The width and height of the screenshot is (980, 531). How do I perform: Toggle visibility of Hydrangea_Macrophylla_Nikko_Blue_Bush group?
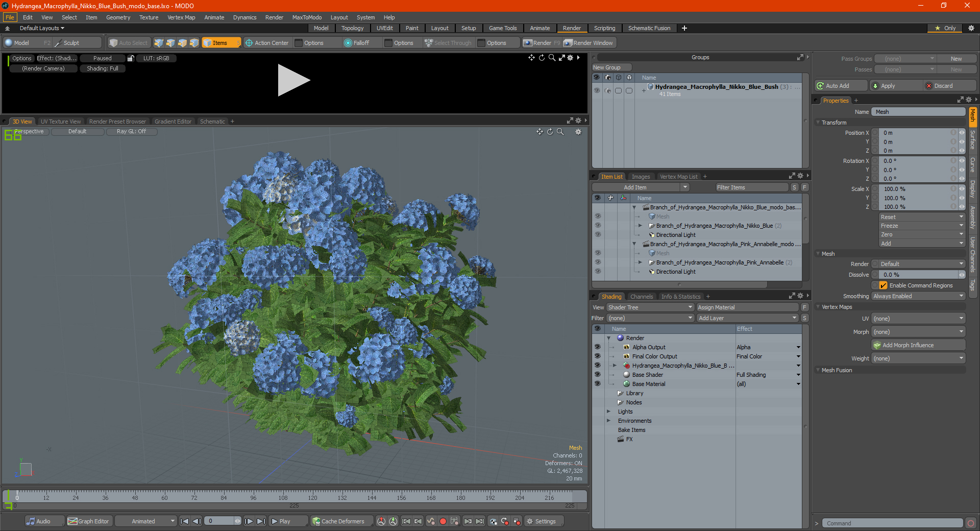tap(597, 90)
